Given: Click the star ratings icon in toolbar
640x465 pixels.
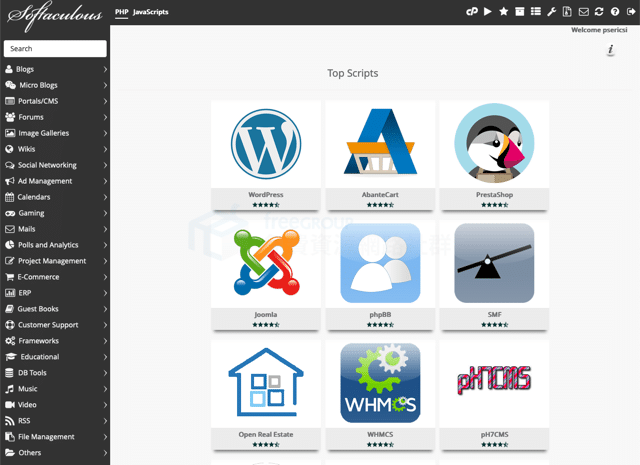Looking at the screenshot, I should (x=504, y=11).
